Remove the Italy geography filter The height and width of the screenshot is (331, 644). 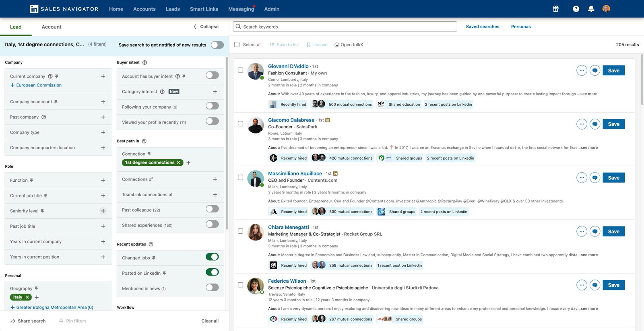tap(28, 297)
